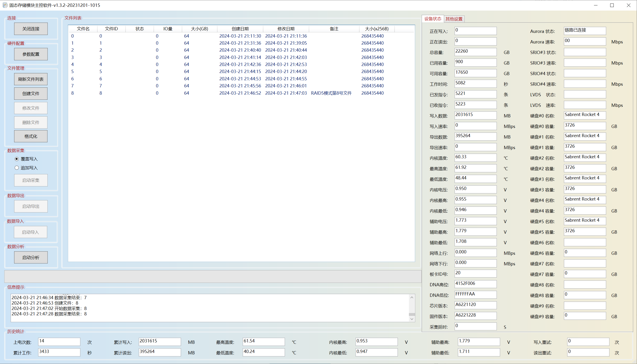
Task: Click the 状态 column header
Action: pyautogui.click(x=140, y=29)
